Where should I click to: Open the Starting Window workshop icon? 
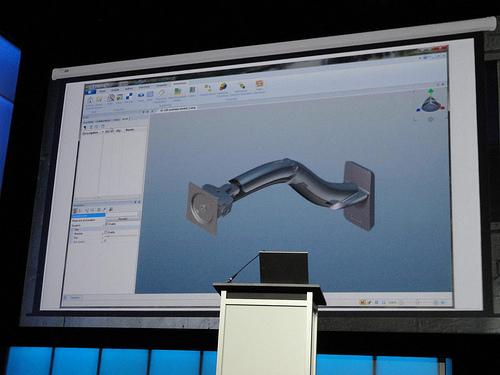coord(90,100)
